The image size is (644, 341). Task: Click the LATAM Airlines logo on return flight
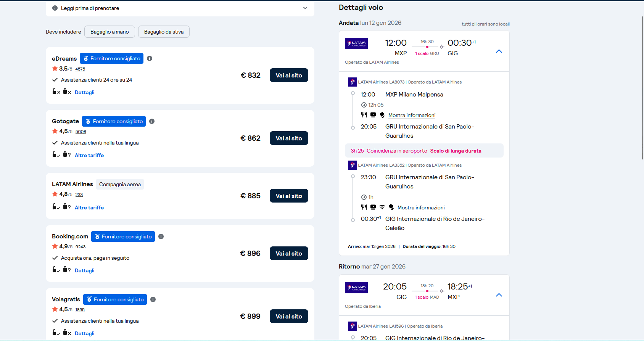tap(356, 288)
